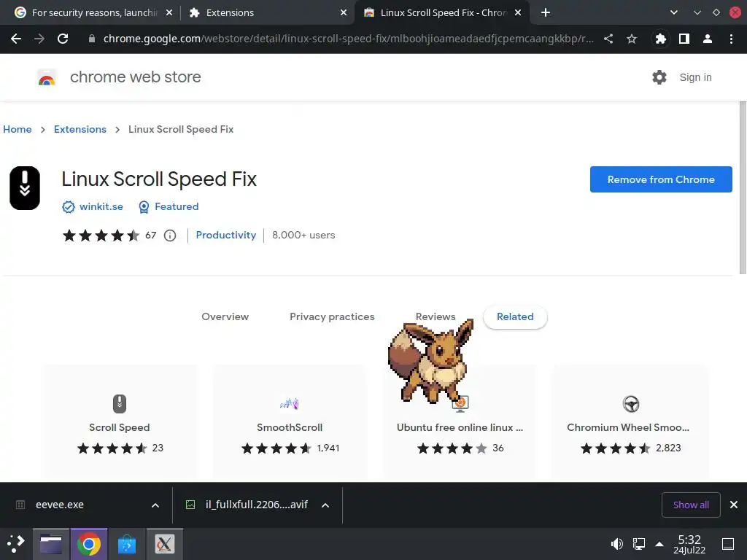Click the Chrome Web Store rainbow logo
Image resolution: width=747 pixels, height=560 pixels.
click(47, 77)
